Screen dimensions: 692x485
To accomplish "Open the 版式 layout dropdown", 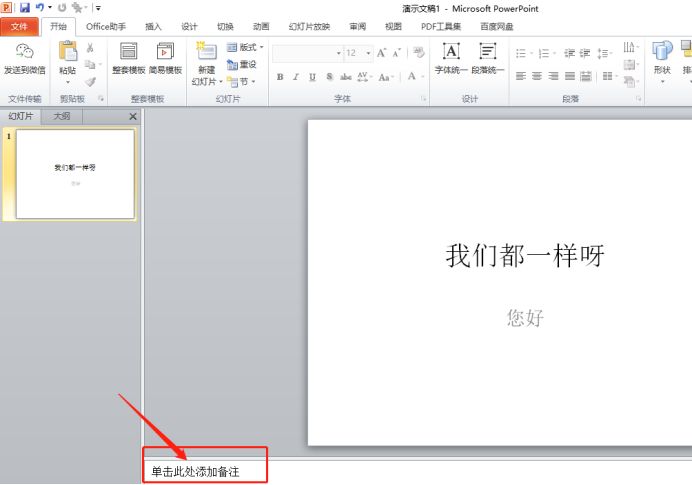I will pyautogui.click(x=245, y=47).
